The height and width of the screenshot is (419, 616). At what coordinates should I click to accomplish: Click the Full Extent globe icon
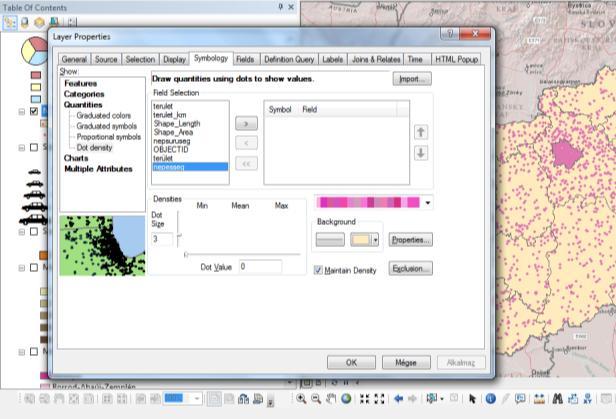[x=346, y=399]
